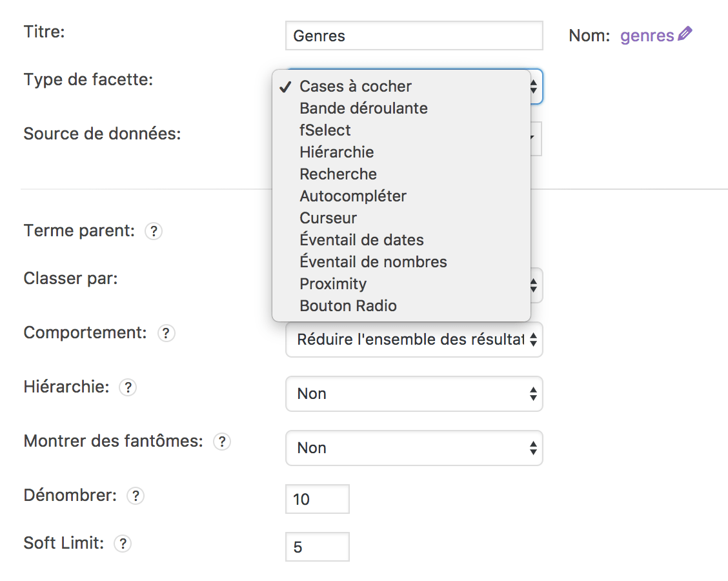Choose Éventail de dates as facet type
The width and height of the screenshot is (728, 581).
point(361,240)
